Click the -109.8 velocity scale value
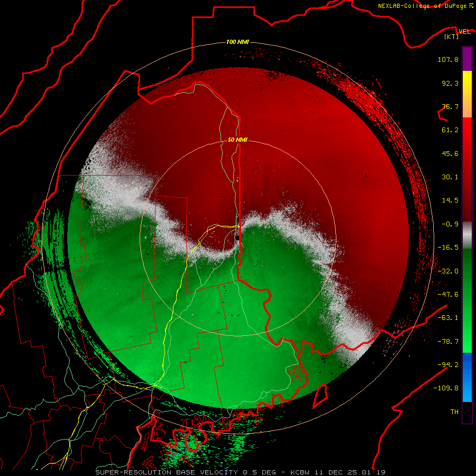Screen dimensions: 476x476 (446, 388)
